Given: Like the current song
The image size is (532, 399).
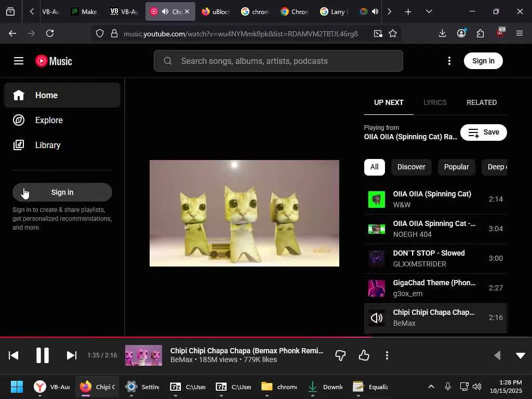Looking at the screenshot, I should 364,355.
